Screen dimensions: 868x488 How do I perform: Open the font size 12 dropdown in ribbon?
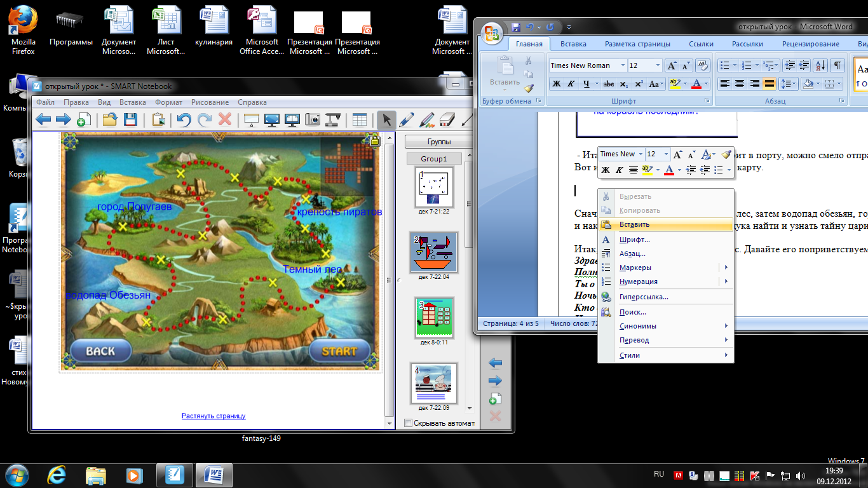(x=658, y=65)
